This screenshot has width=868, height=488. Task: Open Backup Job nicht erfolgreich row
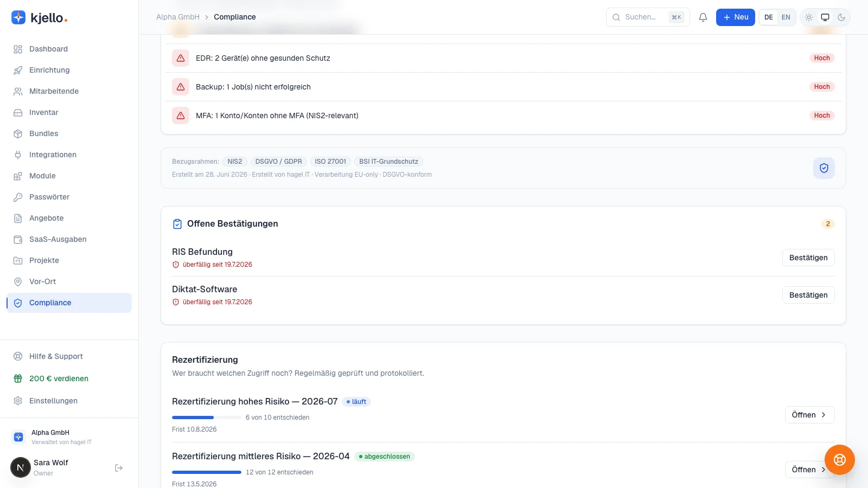tap(503, 87)
